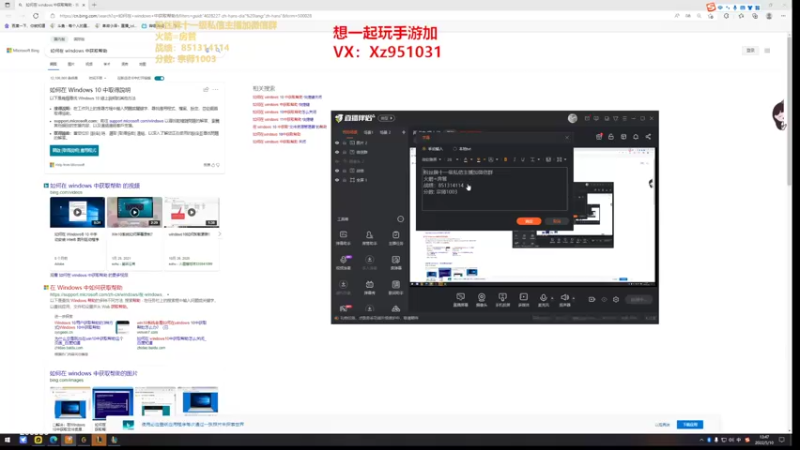Apply bold formatting in the text dialog
800x450 pixels.
point(505,160)
